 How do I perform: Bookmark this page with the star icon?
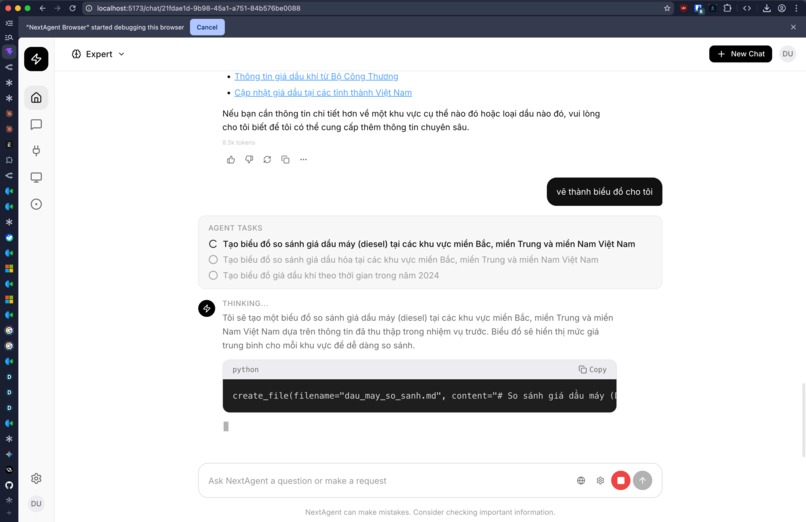pyautogui.click(x=667, y=8)
